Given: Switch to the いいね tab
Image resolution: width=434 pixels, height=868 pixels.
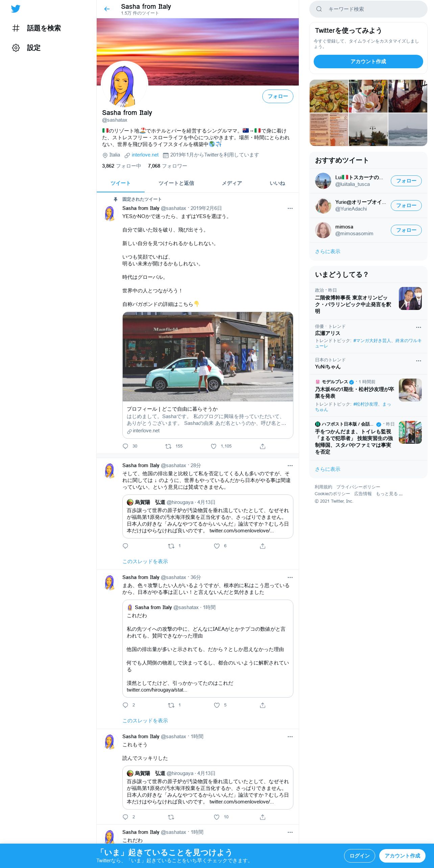Looking at the screenshot, I should [x=277, y=183].
